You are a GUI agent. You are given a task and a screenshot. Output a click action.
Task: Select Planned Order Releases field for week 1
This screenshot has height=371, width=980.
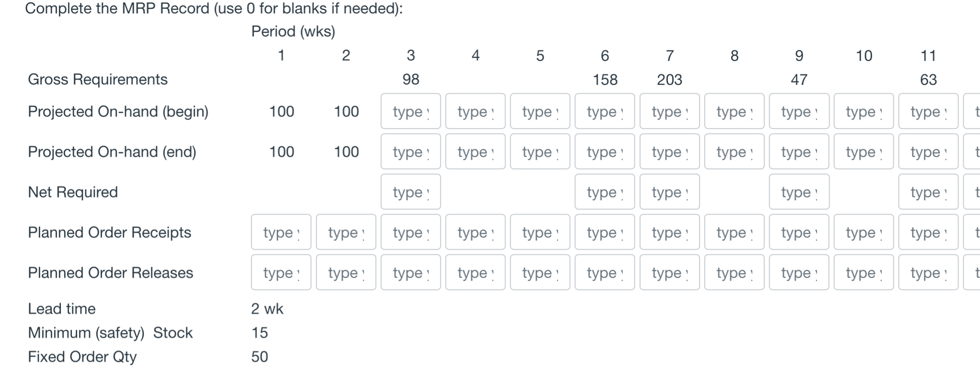point(281,273)
